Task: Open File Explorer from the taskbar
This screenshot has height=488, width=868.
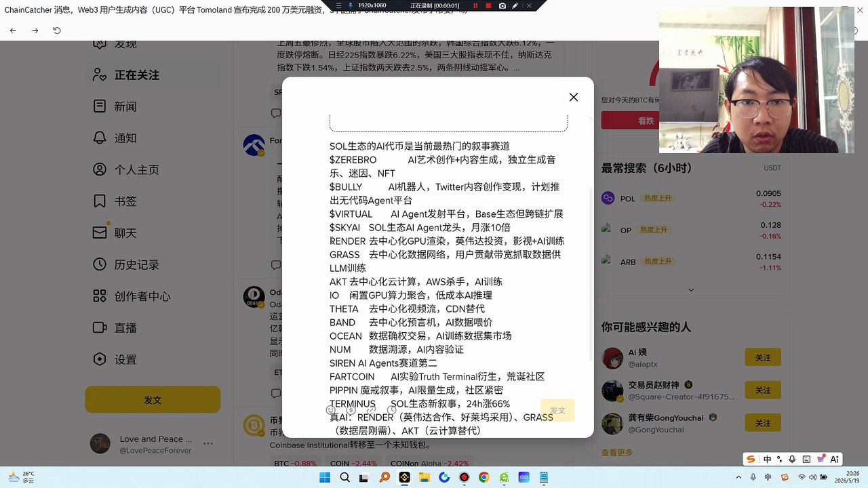Action: tap(424, 477)
